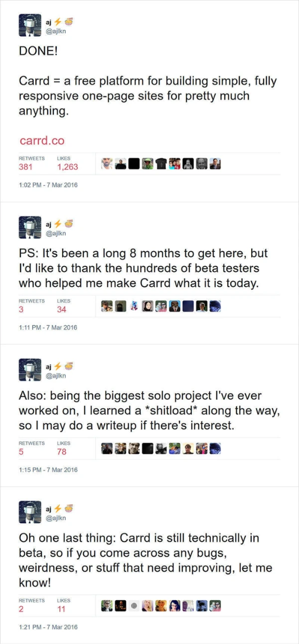Viewport: 299px width, 644px height.
Task: View the 78 likes on the third tweet
Action: 62,452
